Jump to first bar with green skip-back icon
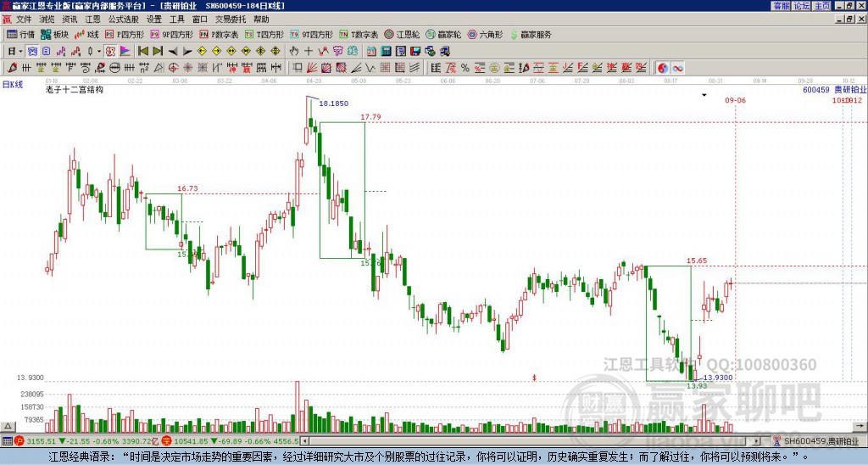Viewport: 868px width, 465px height. (142, 51)
